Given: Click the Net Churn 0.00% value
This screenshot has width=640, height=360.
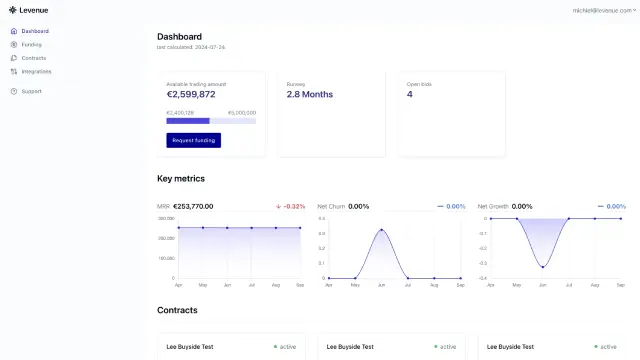Looking at the screenshot, I should [x=358, y=207].
